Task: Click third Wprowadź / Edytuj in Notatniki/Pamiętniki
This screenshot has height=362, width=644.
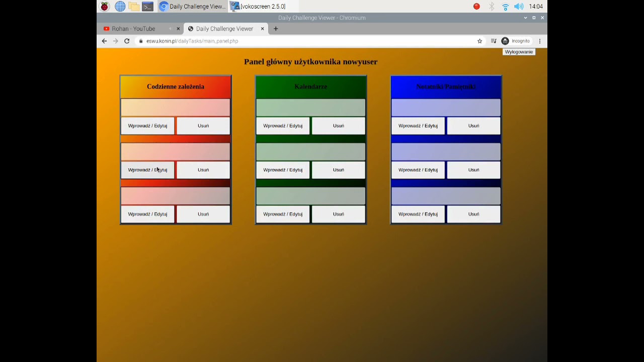Action: 418,214
